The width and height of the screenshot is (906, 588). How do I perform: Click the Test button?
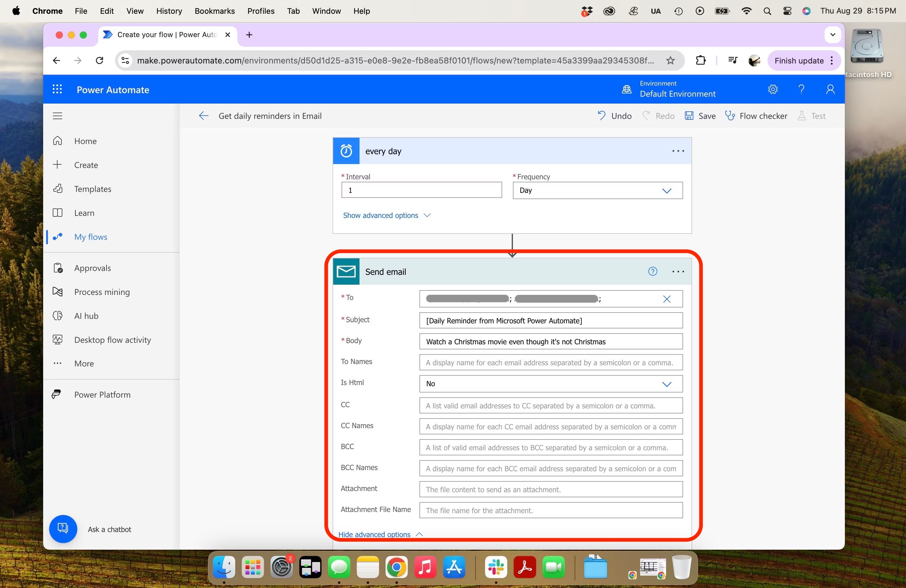(x=812, y=116)
